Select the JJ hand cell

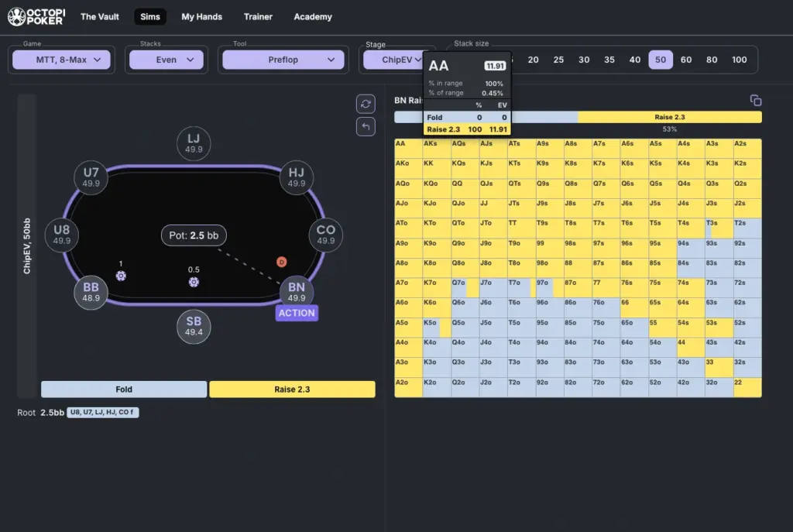(493, 208)
